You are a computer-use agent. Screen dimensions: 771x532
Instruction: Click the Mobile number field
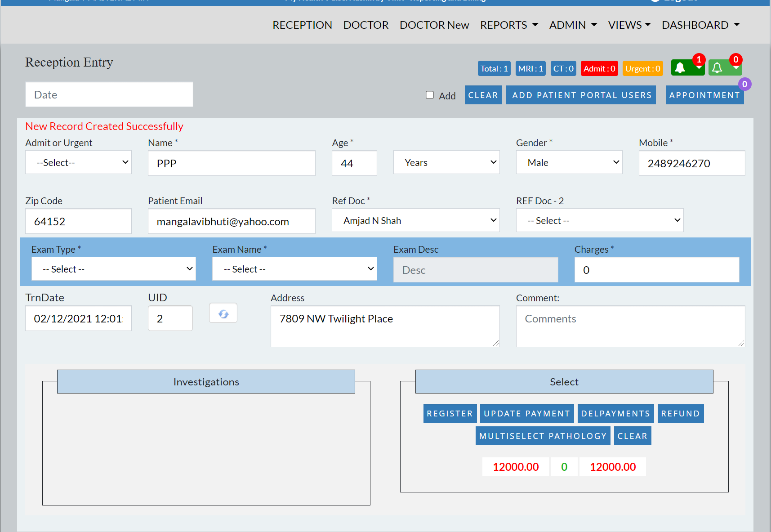pos(692,163)
